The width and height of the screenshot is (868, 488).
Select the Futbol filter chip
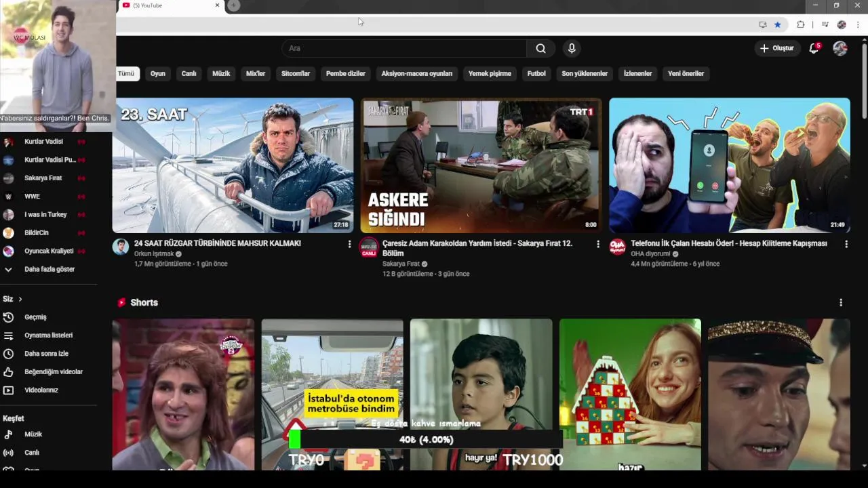pos(536,73)
